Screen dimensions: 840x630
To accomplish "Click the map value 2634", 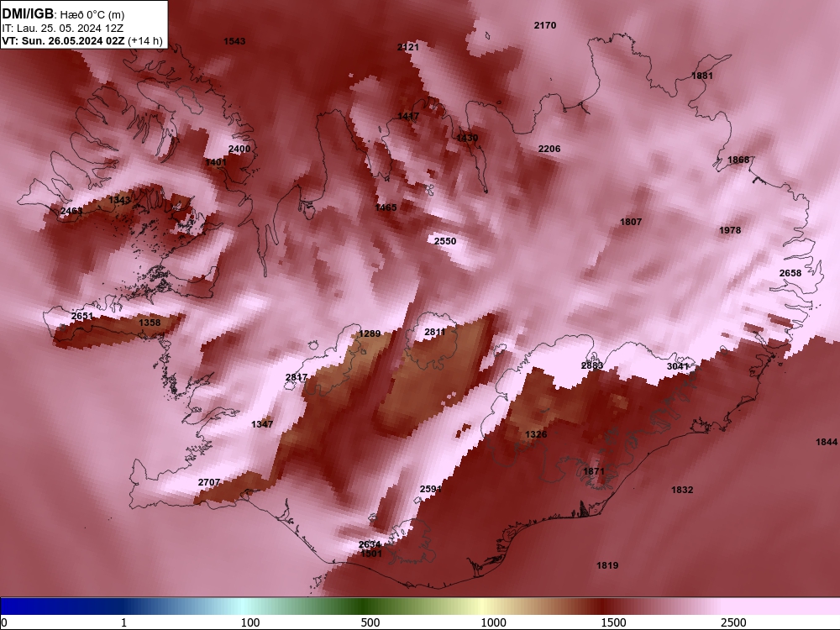I will (x=370, y=545).
